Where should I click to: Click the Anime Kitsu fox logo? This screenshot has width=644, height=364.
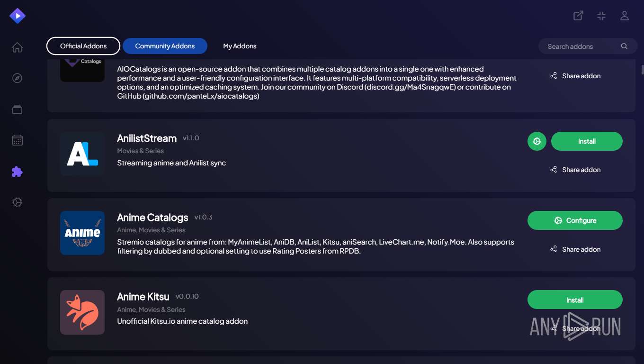(82, 312)
